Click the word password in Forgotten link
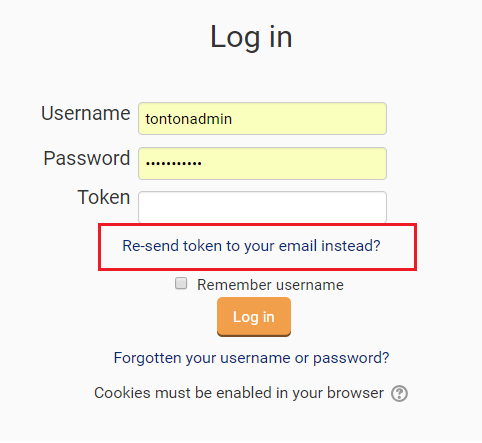The image size is (482, 443). click(x=351, y=358)
